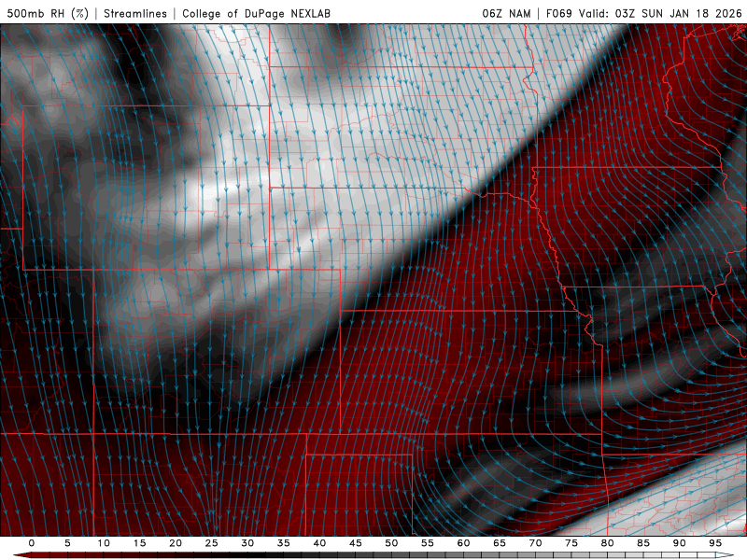The width and height of the screenshot is (747, 560).
Task: Click the colorbar tick label "35"
Action: tap(284, 543)
